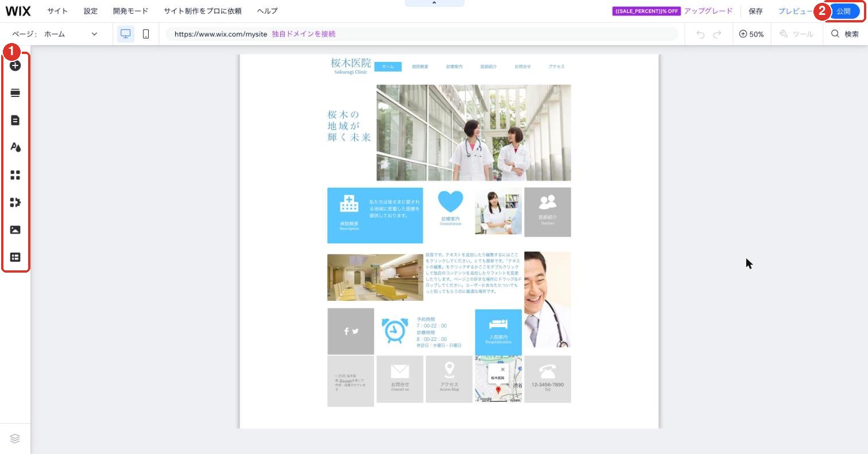Screen dimensions: 868x454
Task: Click the purple sale percent OFF badge
Action: [646, 11]
